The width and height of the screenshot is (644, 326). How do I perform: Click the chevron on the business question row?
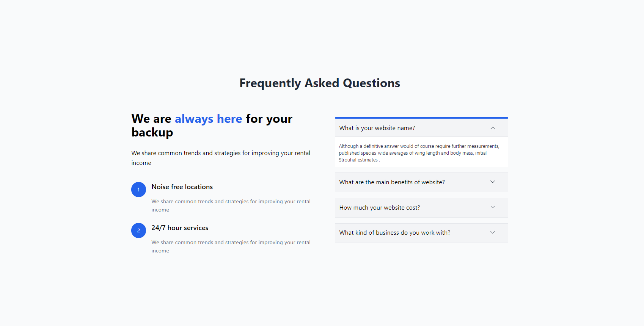(493, 232)
